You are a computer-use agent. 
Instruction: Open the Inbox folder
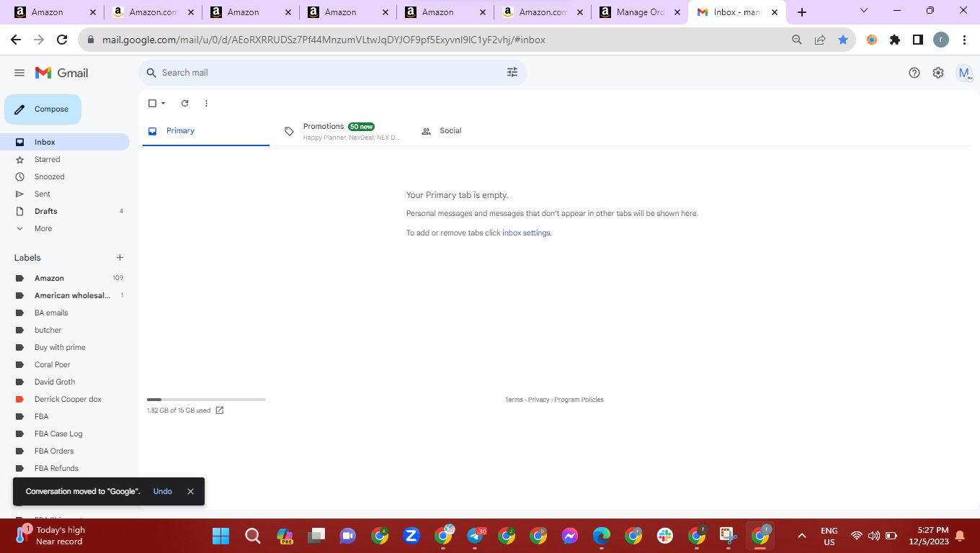click(x=65, y=143)
